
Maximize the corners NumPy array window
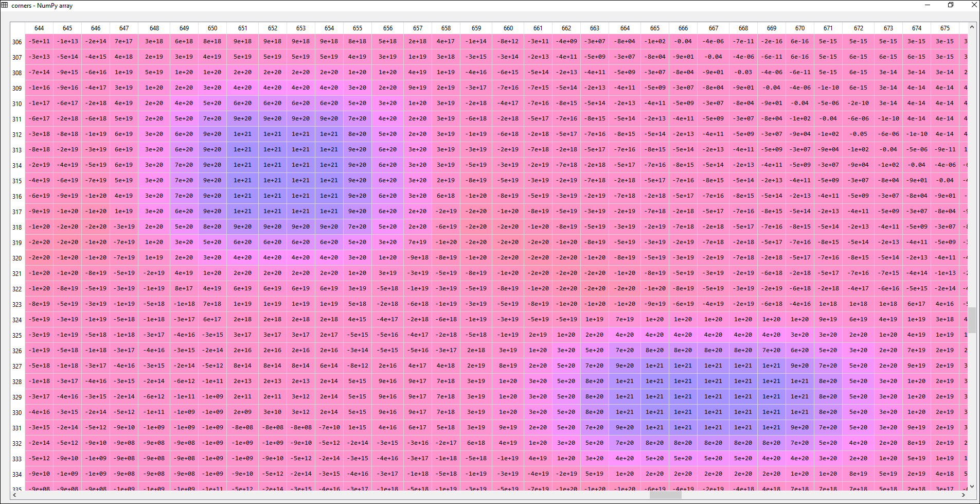pos(951,5)
